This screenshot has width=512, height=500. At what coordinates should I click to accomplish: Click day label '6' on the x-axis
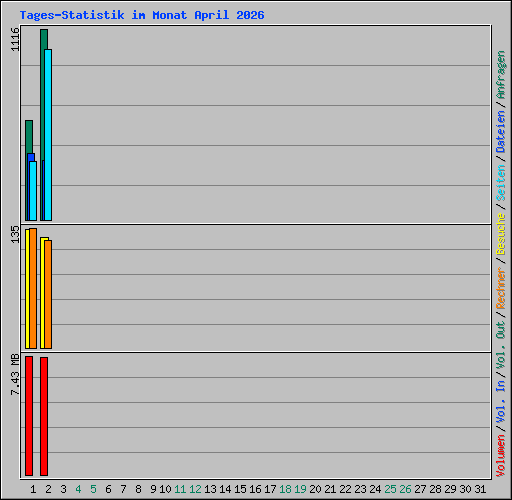tap(108, 489)
